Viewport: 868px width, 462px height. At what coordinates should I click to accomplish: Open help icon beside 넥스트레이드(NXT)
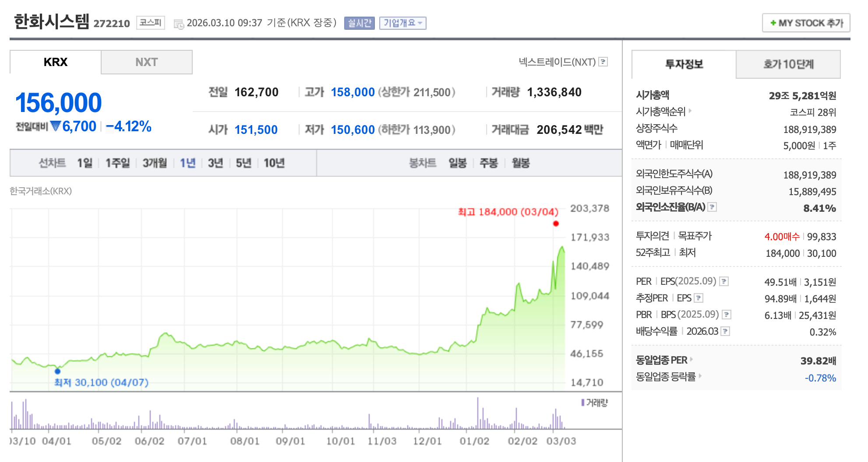tap(603, 62)
